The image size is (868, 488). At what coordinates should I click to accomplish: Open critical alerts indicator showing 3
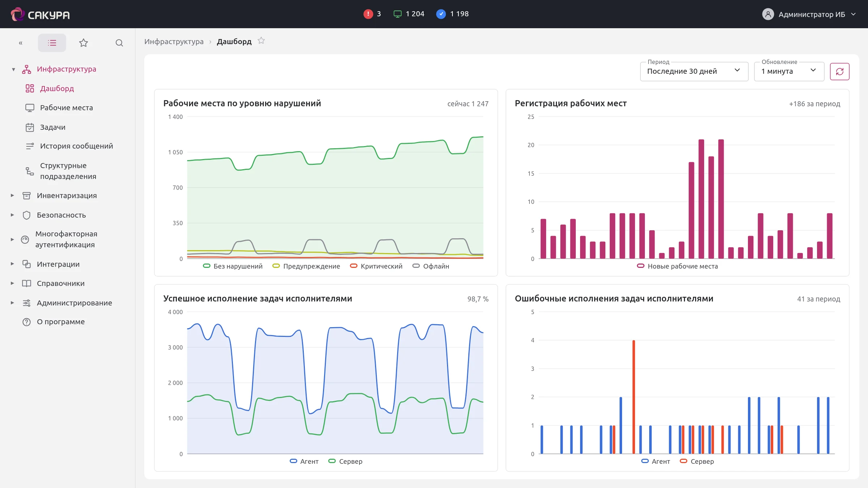coord(372,14)
